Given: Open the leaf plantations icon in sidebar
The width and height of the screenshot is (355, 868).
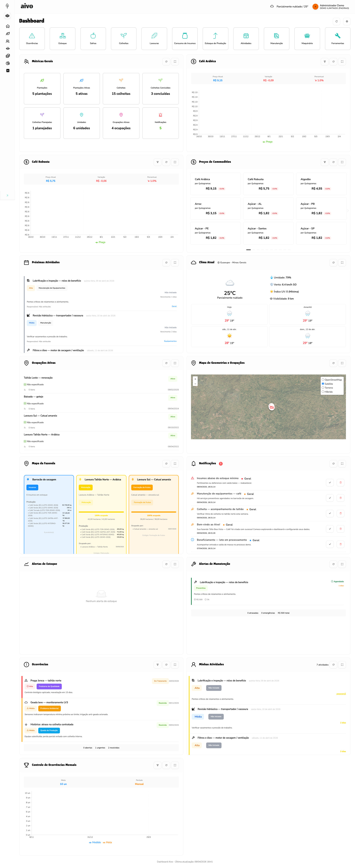Looking at the screenshot, I should tap(7, 34).
